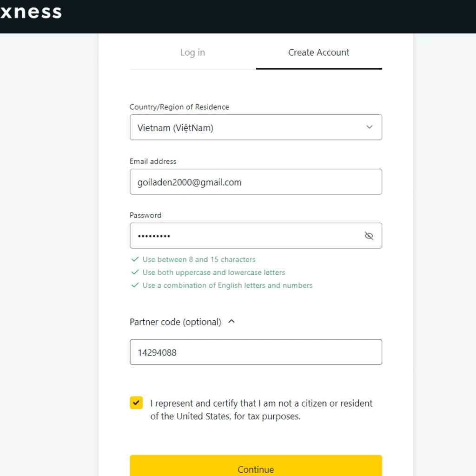Screen dimensions: 476x476
Task: Click the country selector chevron icon
Action: pos(370,127)
